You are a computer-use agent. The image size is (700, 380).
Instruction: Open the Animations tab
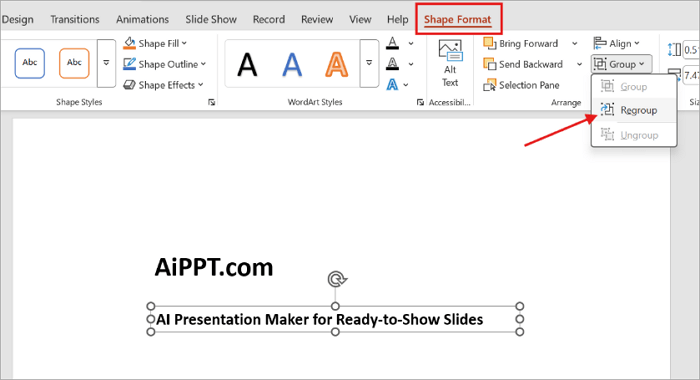pos(142,19)
